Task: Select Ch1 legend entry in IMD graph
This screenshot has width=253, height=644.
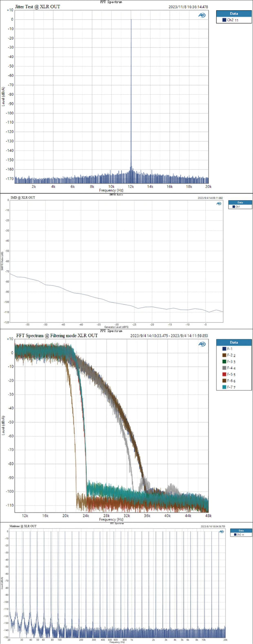Action: coord(236,207)
